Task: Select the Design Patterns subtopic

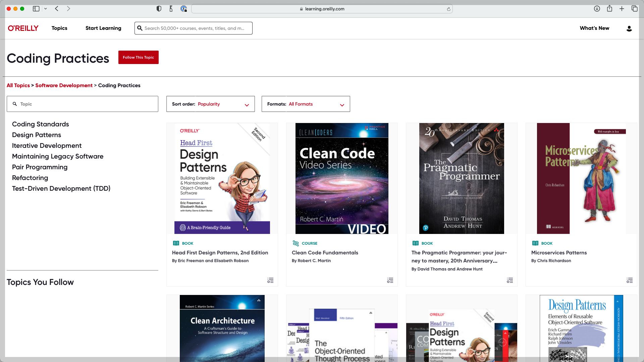Action: [x=37, y=135]
